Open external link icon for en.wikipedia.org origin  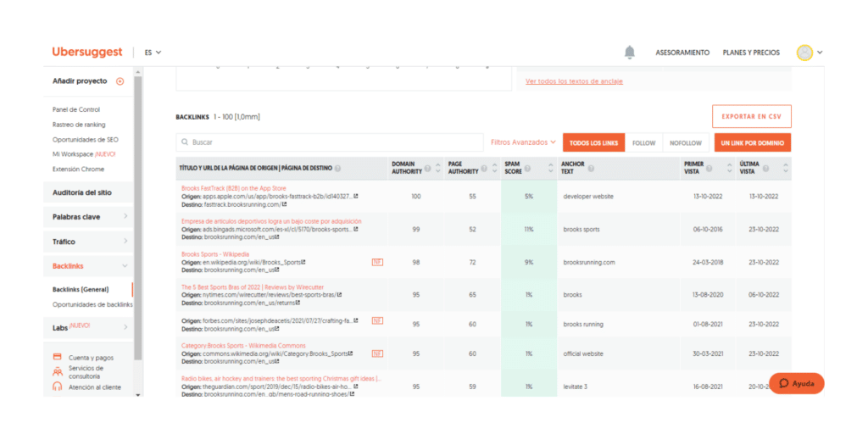point(304,262)
